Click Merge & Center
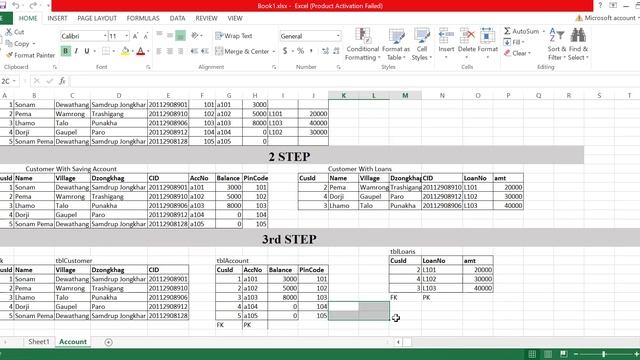The height and width of the screenshot is (360, 640). coord(242,51)
